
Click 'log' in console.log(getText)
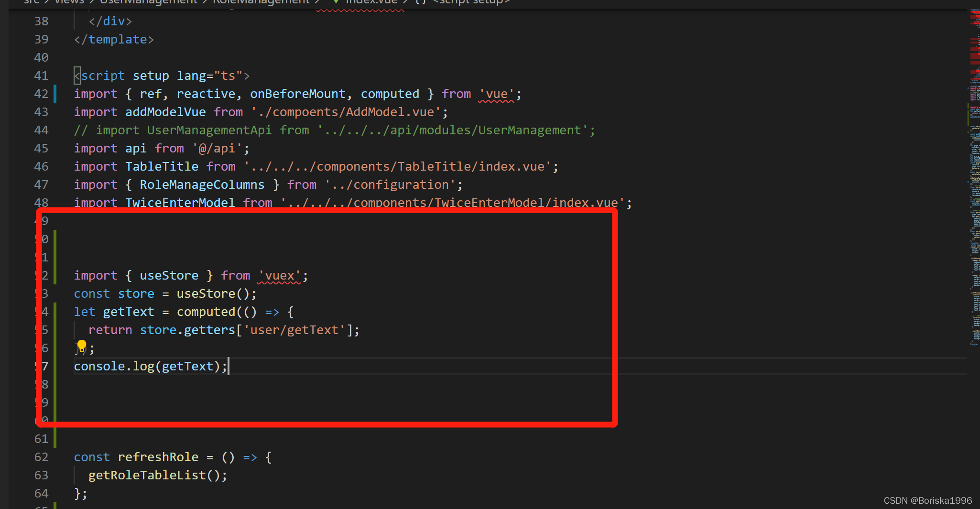coord(143,366)
